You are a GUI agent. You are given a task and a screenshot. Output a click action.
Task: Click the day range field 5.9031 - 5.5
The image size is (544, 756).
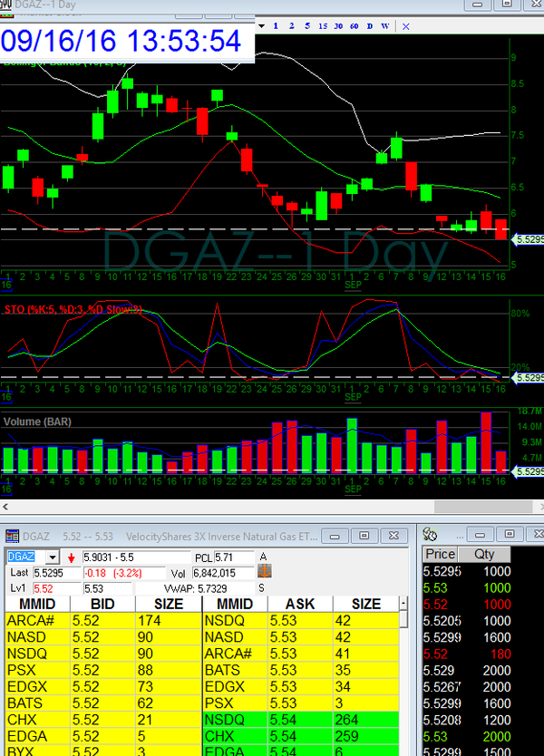point(136,557)
